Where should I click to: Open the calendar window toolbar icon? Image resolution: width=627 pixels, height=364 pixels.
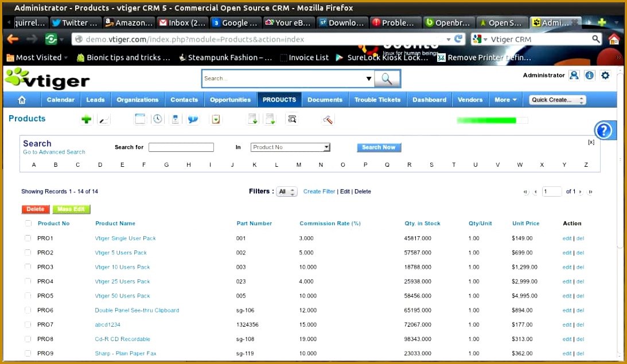(140, 119)
